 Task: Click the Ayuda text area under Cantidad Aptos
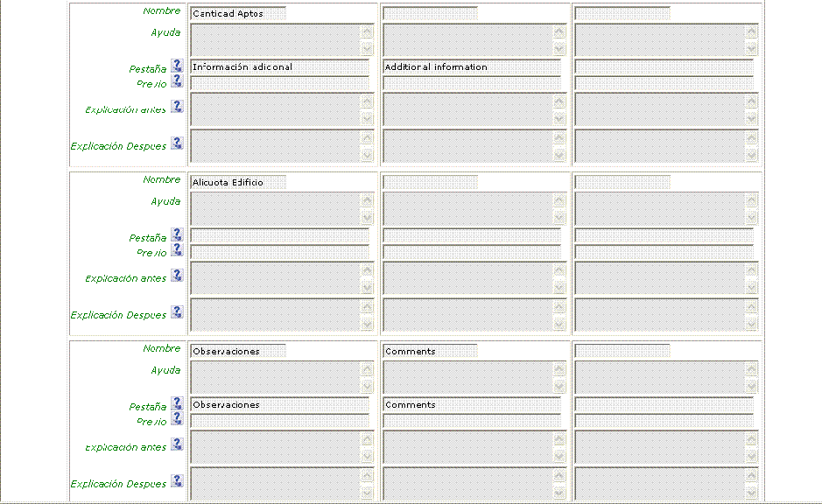tap(274, 40)
